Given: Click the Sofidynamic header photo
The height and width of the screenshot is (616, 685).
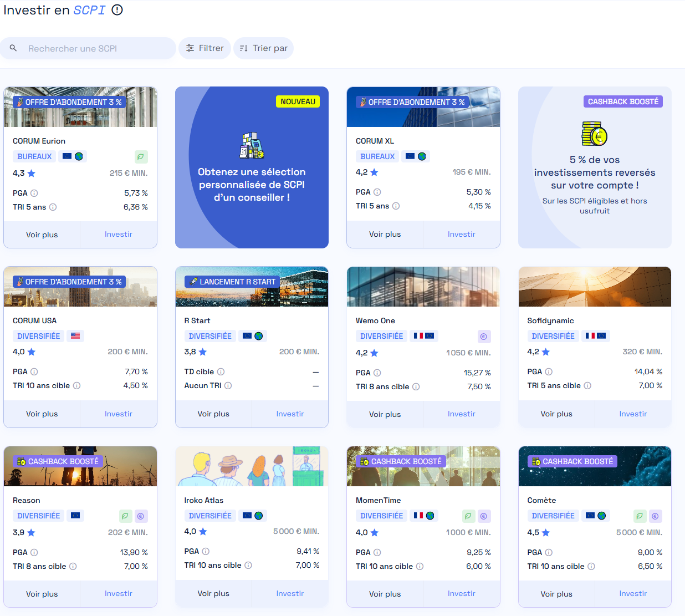Looking at the screenshot, I should (595, 287).
